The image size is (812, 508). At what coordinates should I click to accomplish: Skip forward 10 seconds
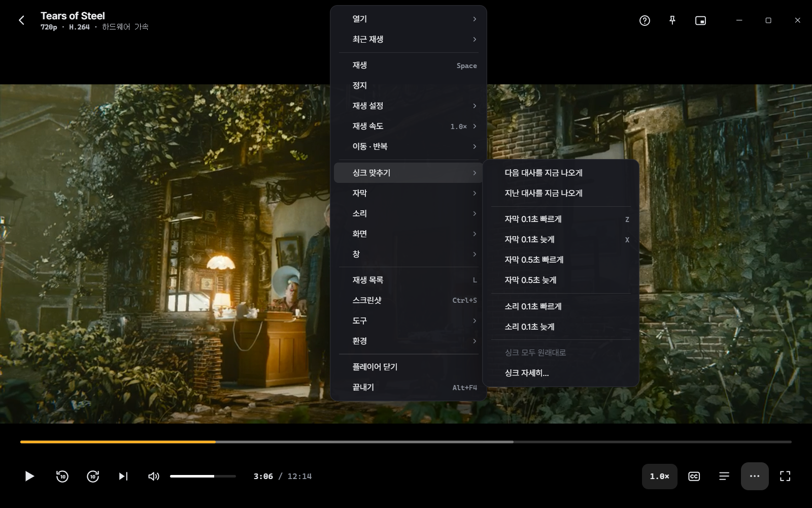click(x=93, y=476)
